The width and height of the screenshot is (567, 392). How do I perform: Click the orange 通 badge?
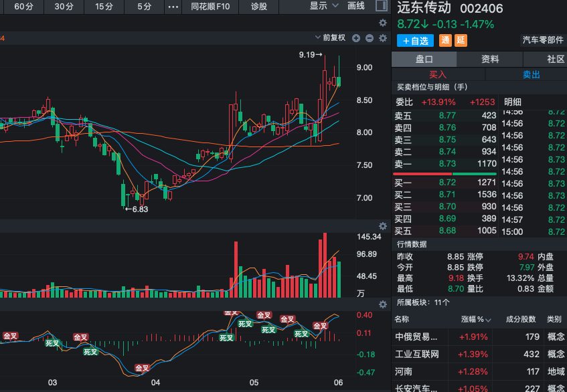446,40
